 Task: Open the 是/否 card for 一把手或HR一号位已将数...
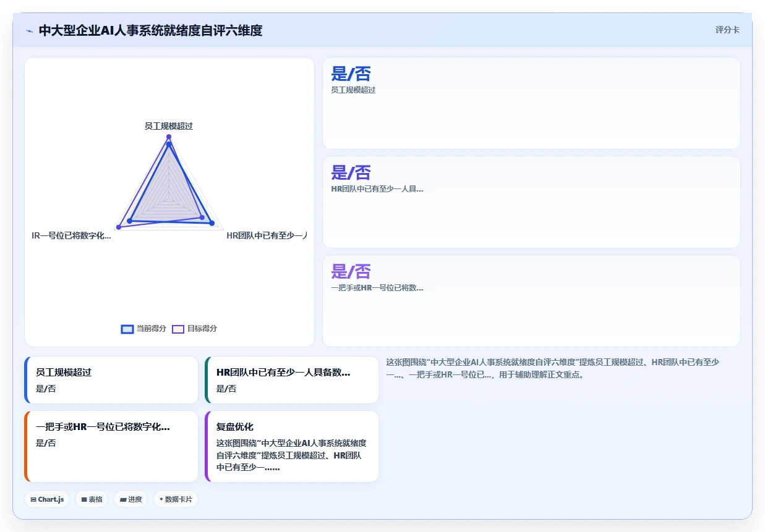click(x=531, y=301)
